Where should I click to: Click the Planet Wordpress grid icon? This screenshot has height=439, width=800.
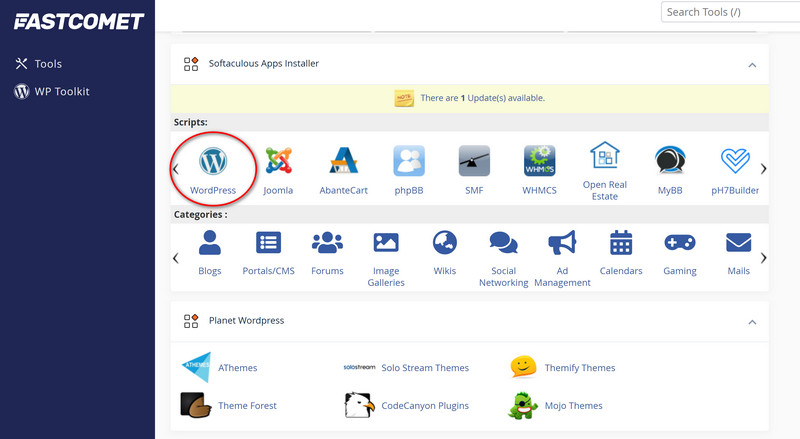191,321
